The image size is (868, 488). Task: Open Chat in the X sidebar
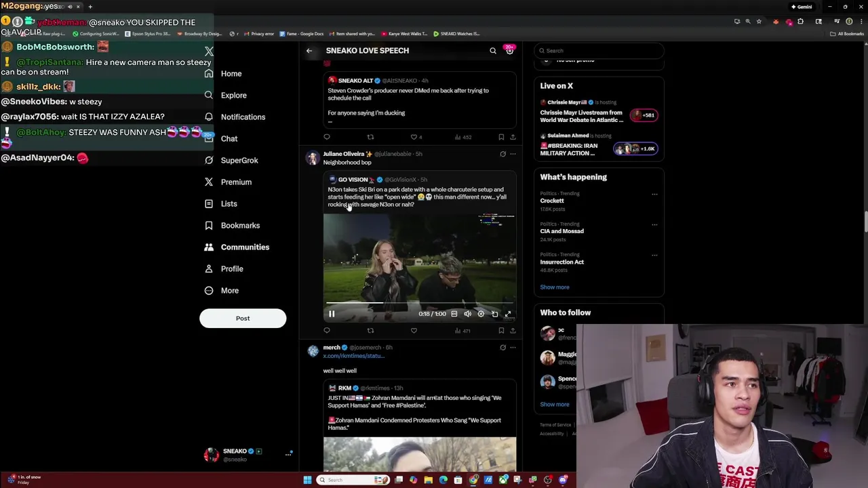(221, 138)
